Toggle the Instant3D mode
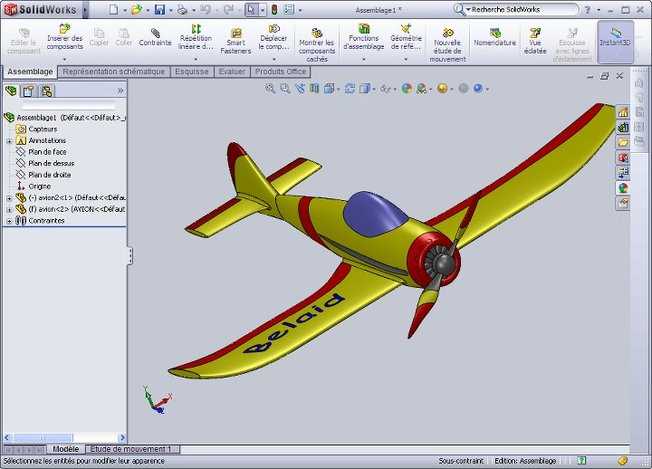The width and height of the screenshot is (652, 469). (x=615, y=42)
